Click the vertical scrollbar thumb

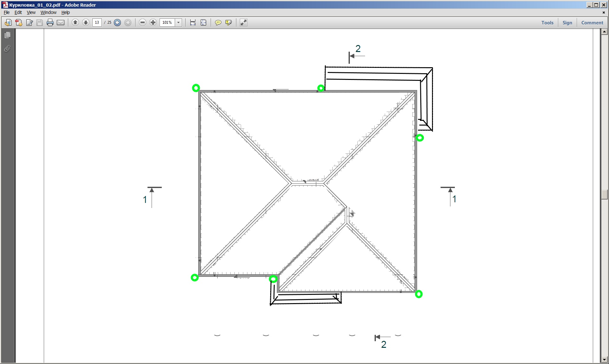tap(604, 194)
